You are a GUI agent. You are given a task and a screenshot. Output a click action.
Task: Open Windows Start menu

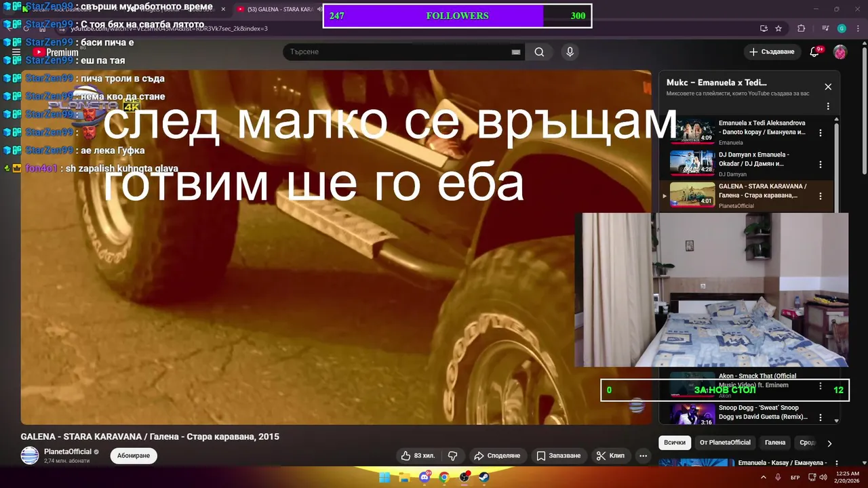[x=384, y=477]
